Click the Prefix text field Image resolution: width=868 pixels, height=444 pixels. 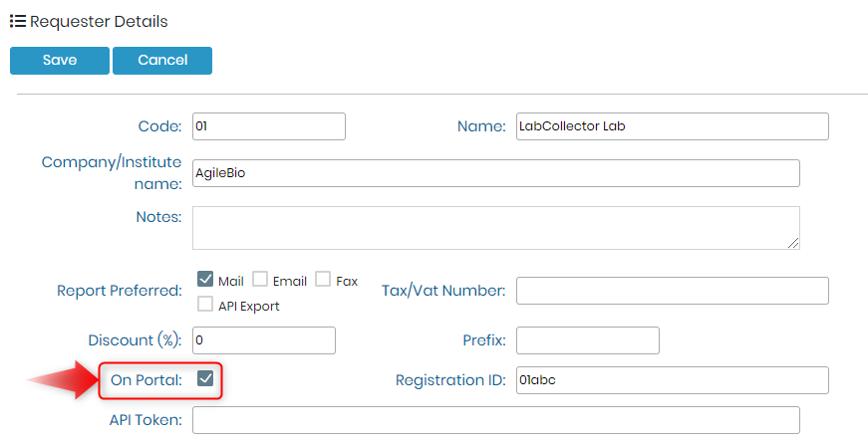point(588,340)
